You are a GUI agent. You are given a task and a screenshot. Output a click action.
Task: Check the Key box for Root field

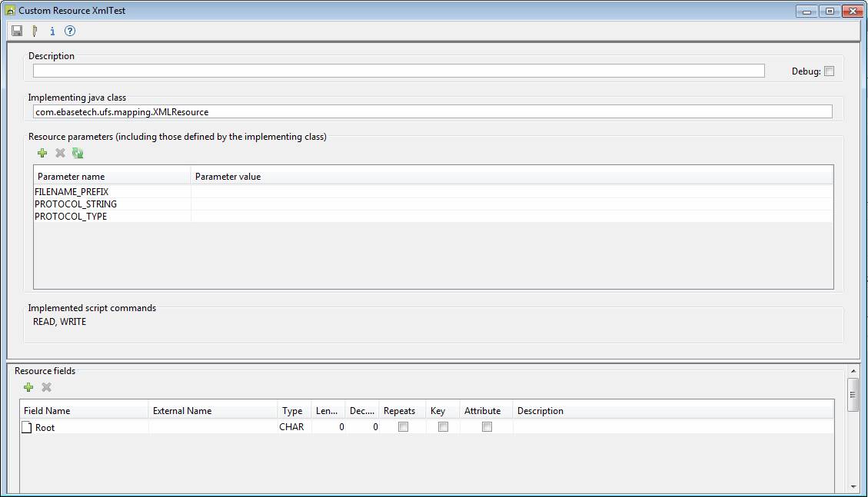[443, 427]
